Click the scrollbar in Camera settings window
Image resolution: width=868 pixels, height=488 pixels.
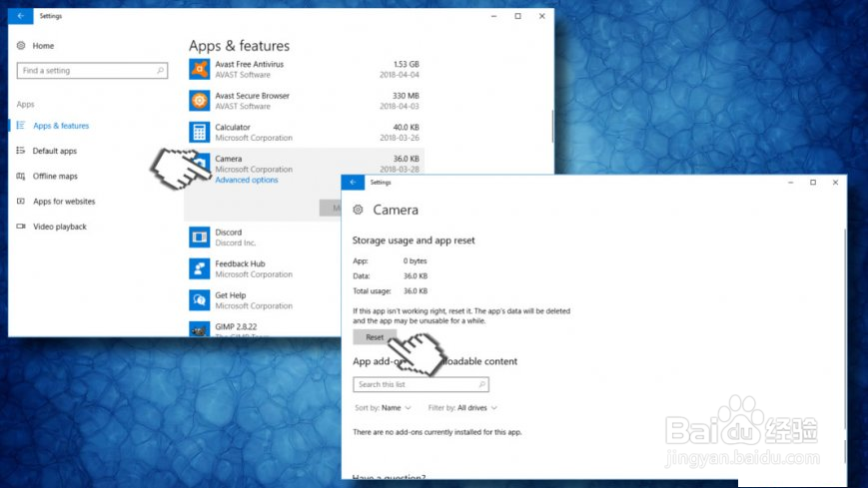pos(845,329)
